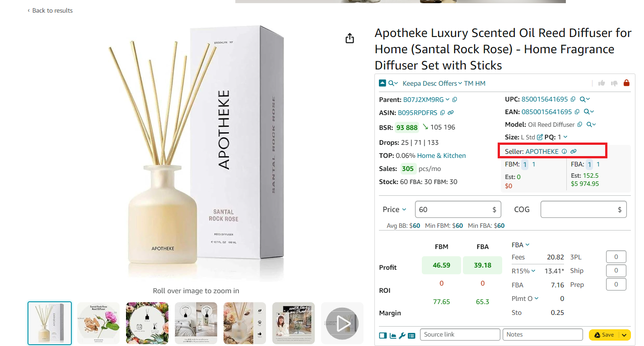The image size is (644, 346).
Task: Open the Keepa tab
Action: pyautogui.click(x=411, y=83)
